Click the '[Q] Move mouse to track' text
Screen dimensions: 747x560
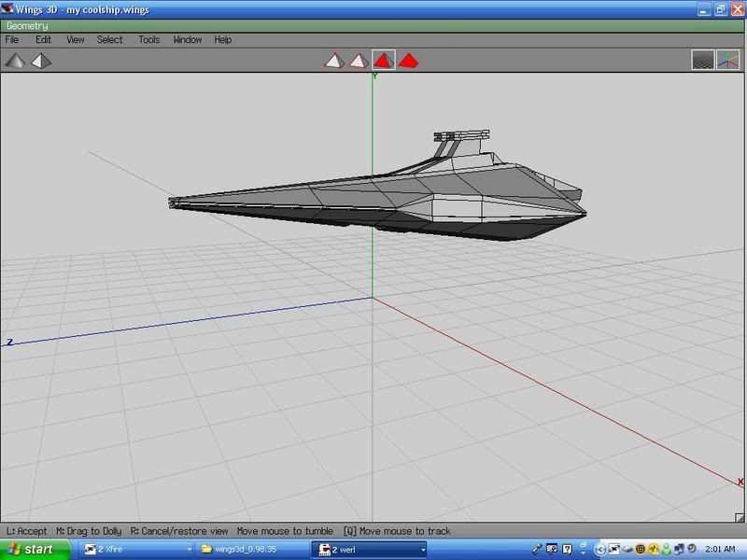pyautogui.click(x=397, y=531)
